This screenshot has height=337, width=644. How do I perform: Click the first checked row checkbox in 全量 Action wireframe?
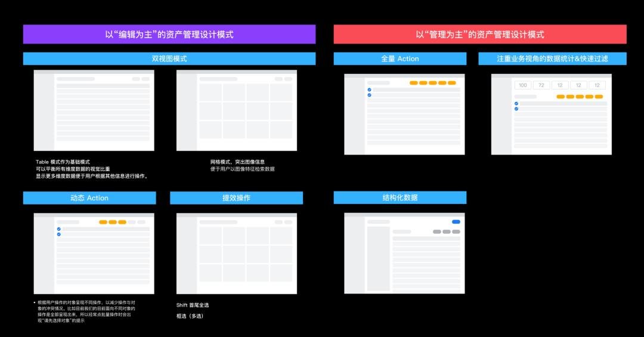point(369,89)
